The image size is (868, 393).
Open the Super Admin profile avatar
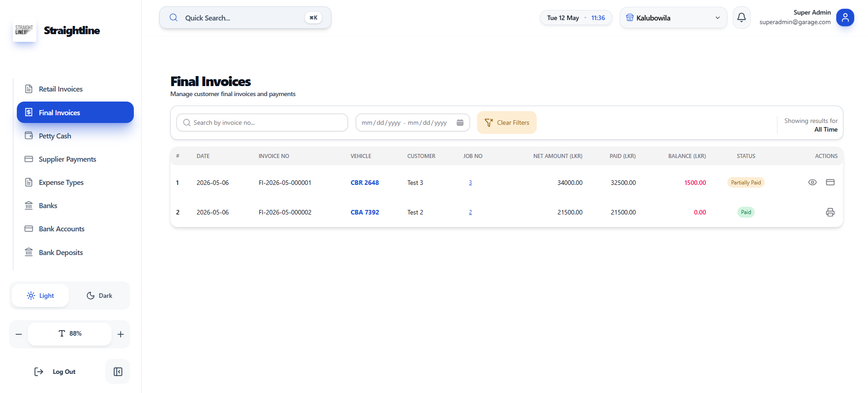(x=845, y=18)
